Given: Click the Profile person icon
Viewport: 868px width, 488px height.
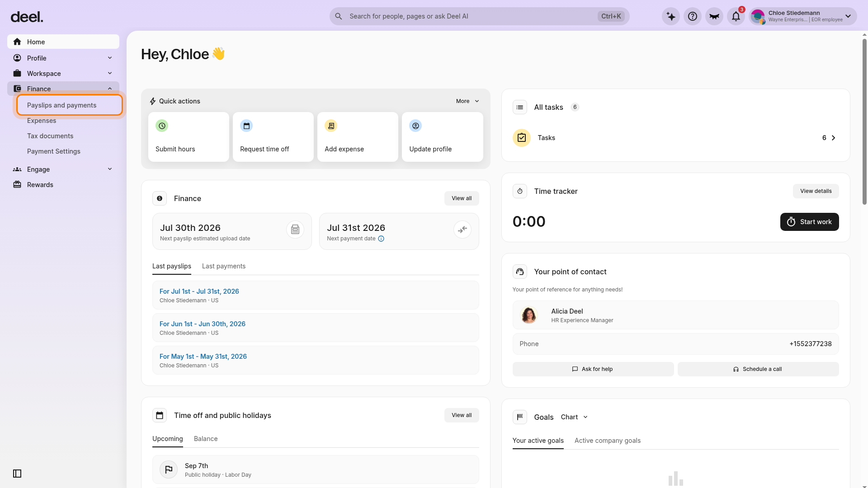Looking at the screenshot, I should (x=17, y=58).
